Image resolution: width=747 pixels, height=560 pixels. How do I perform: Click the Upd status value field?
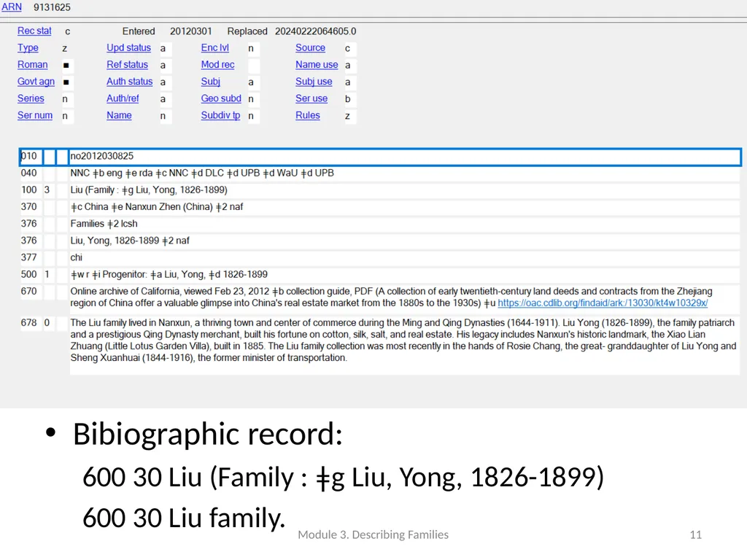(x=166, y=49)
